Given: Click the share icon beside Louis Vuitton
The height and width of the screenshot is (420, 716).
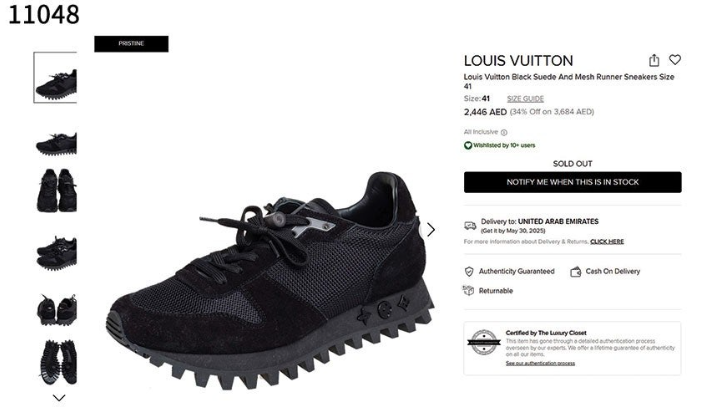Looking at the screenshot, I should (x=654, y=60).
